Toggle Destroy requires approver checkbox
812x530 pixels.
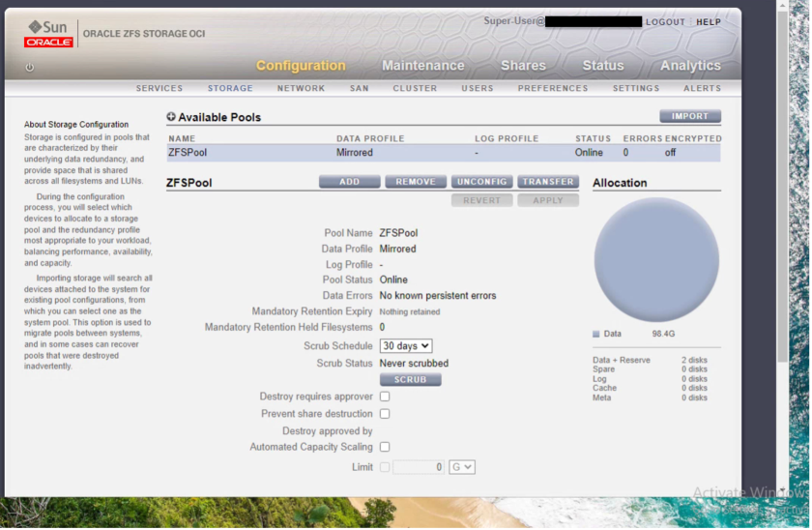pos(385,397)
